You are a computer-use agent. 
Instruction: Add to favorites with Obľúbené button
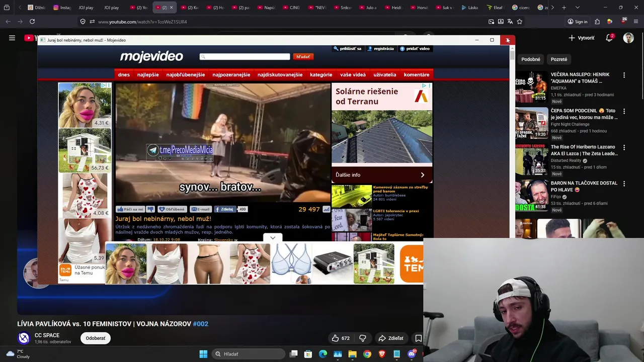172,209
